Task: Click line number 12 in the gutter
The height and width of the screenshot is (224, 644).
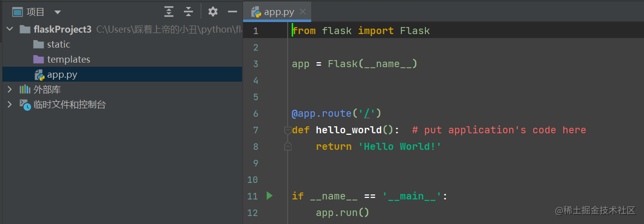Action: [x=253, y=213]
